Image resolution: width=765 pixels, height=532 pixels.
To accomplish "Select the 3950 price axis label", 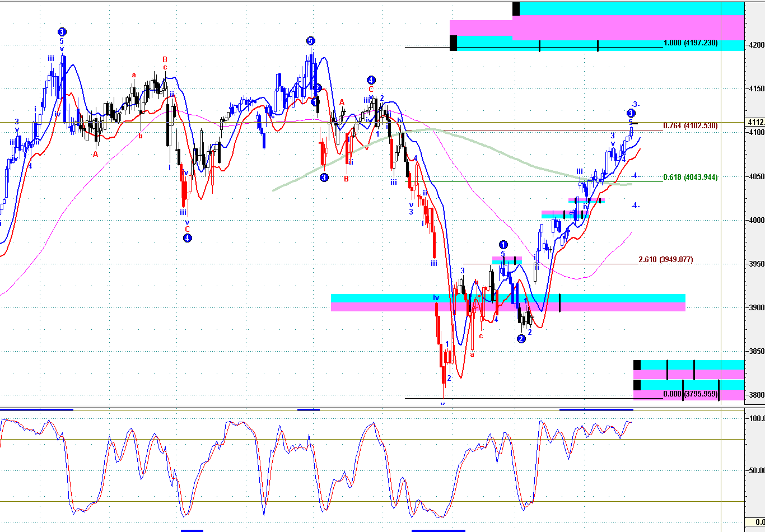I will (x=755, y=264).
